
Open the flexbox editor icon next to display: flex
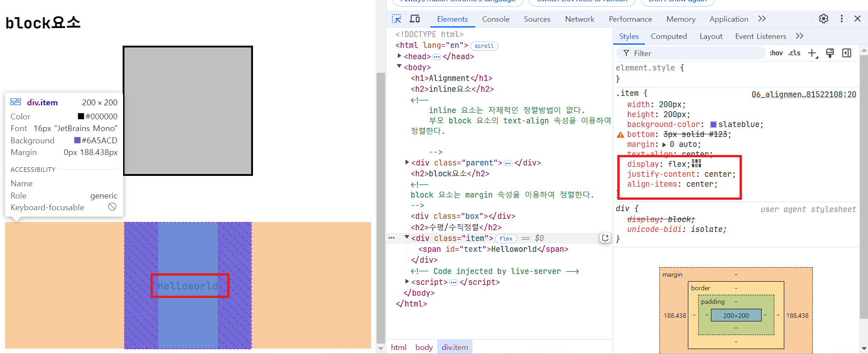click(x=696, y=164)
